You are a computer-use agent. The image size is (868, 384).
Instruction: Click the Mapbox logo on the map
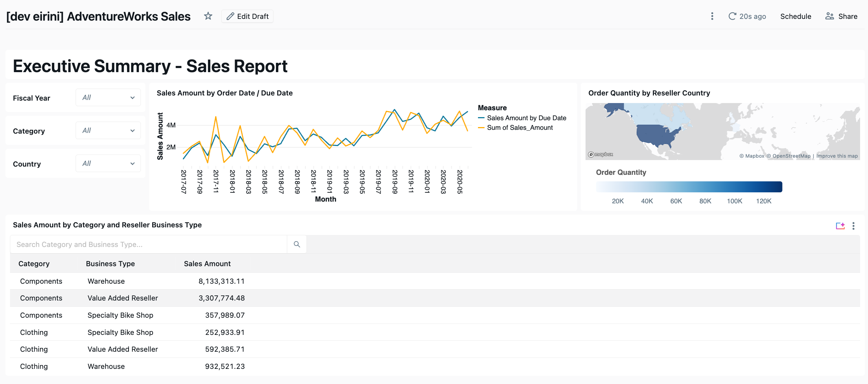tap(600, 155)
